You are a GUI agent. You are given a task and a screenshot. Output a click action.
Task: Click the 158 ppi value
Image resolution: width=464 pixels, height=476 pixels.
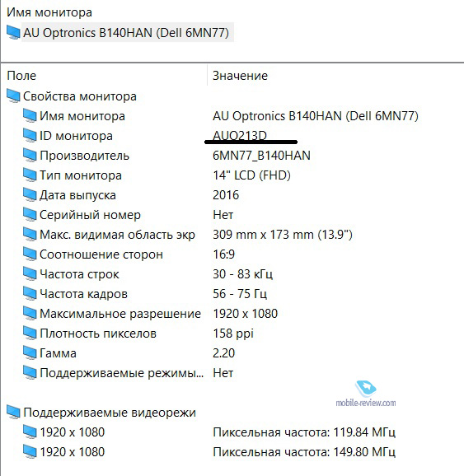[x=233, y=334]
